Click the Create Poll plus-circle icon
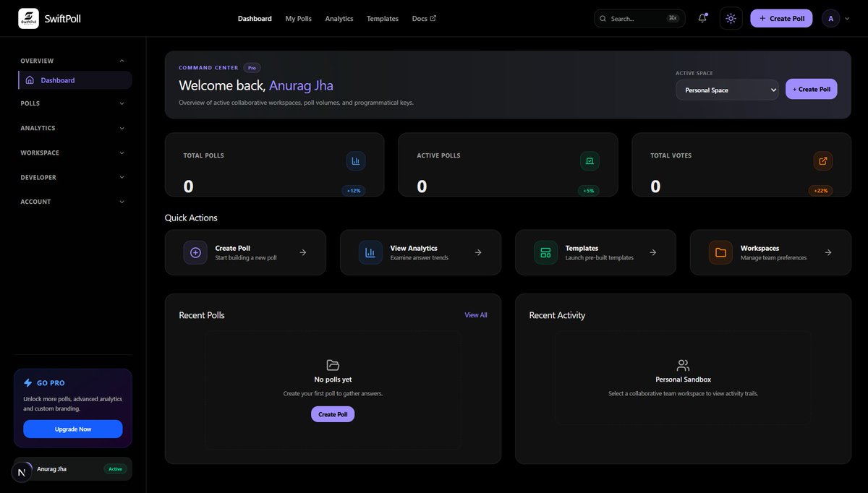The image size is (868, 493). coord(195,252)
